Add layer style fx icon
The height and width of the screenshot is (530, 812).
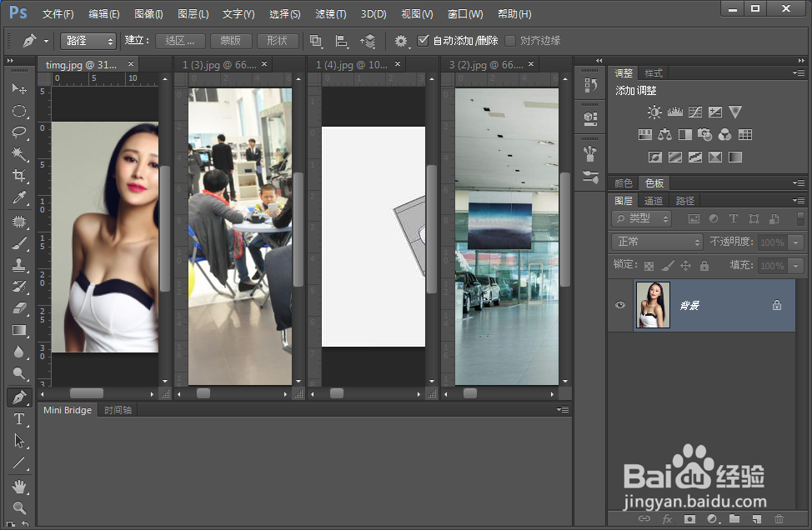coord(667,518)
